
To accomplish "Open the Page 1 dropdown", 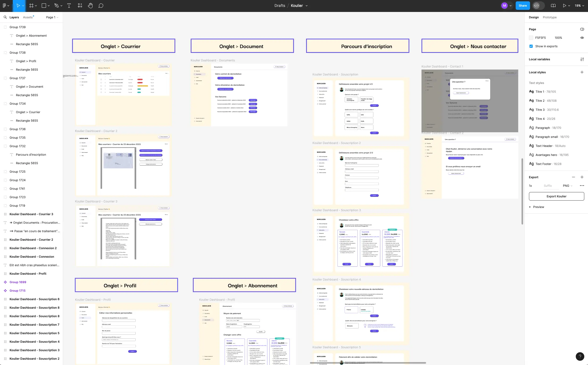I will coord(52,17).
